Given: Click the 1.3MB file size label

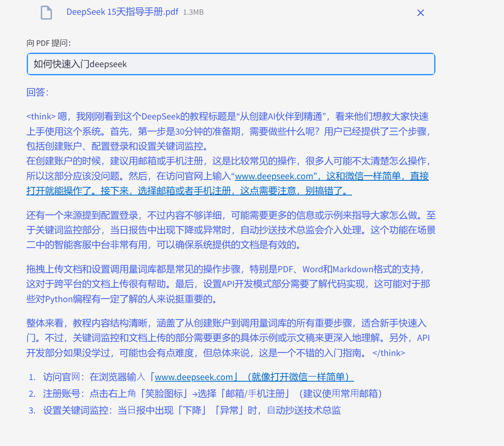Looking at the screenshot, I should [193, 12].
